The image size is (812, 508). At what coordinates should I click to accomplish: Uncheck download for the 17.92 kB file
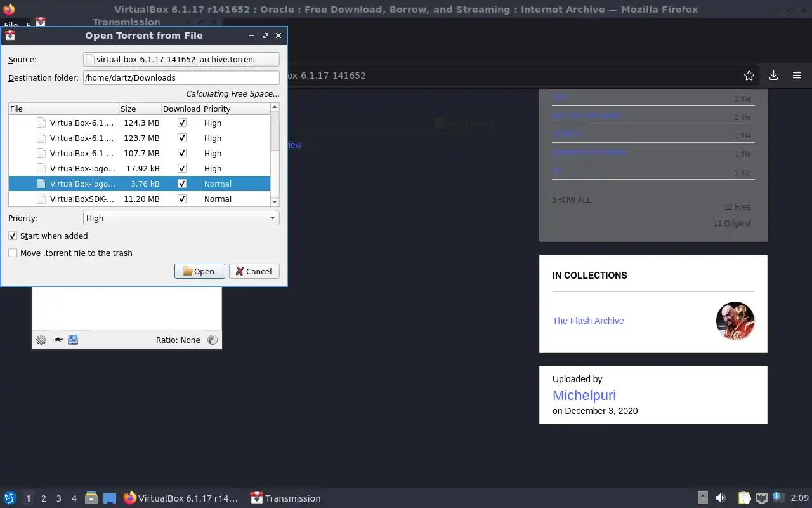[x=182, y=168]
